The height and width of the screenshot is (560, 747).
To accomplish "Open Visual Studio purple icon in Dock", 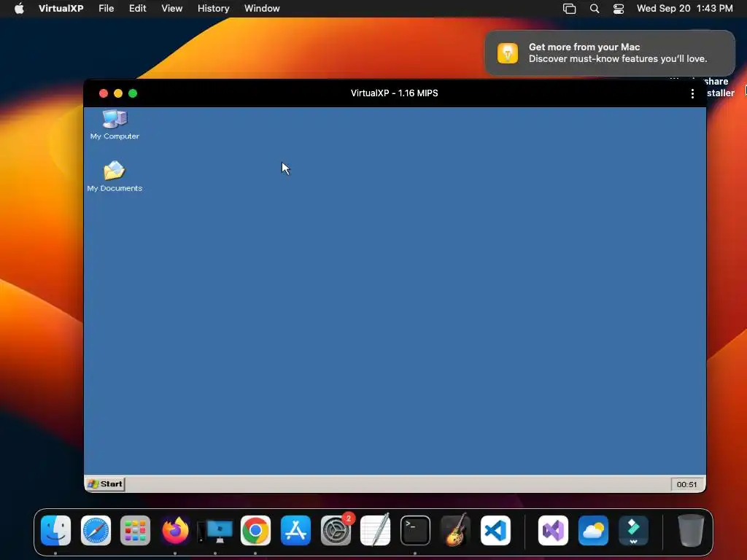I will click(553, 531).
